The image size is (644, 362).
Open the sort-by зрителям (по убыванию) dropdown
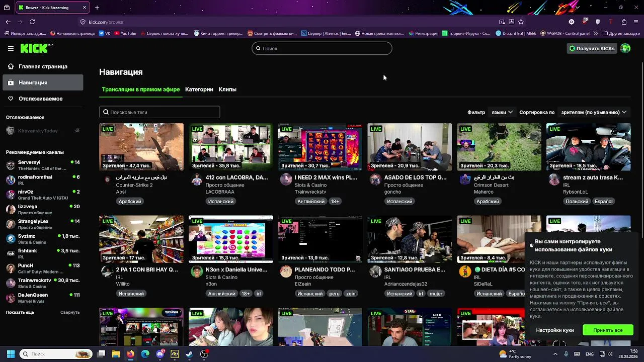pos(594,112)
